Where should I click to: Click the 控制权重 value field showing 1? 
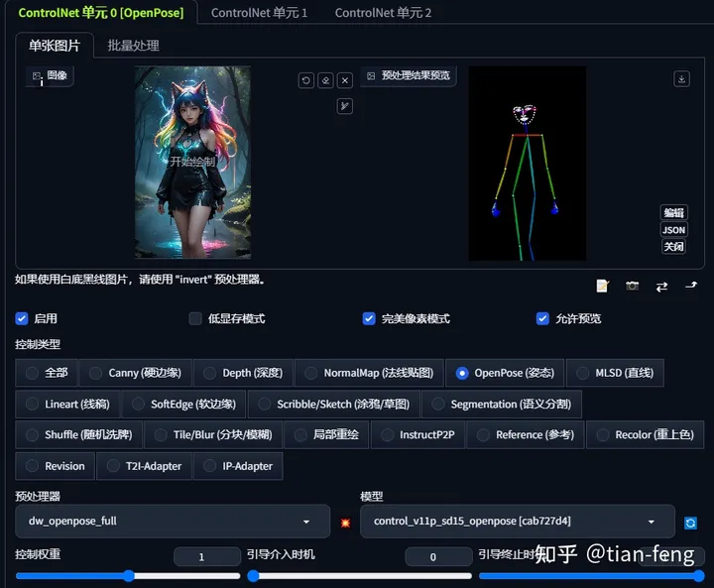(x=207, y=556)
